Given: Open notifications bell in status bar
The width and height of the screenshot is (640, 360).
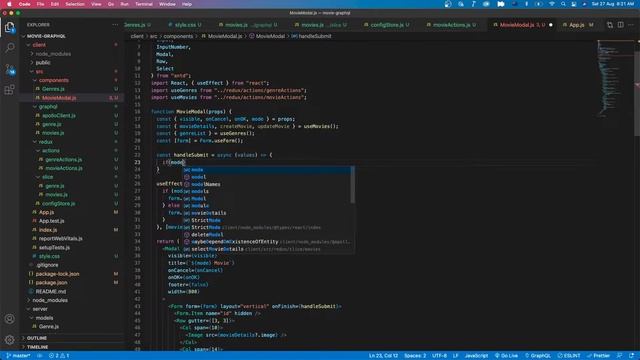Looking at the screenshot, I should 631,356.
